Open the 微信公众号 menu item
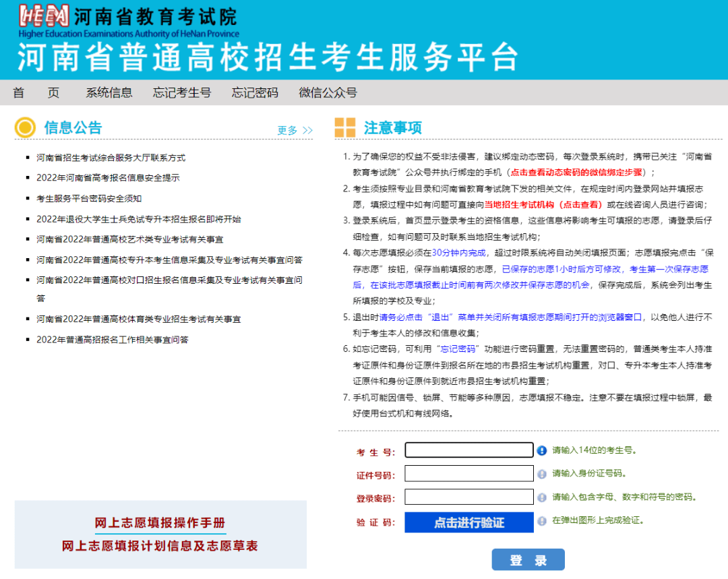The height and width of the screenshot is (579, 728). (329, 92)
